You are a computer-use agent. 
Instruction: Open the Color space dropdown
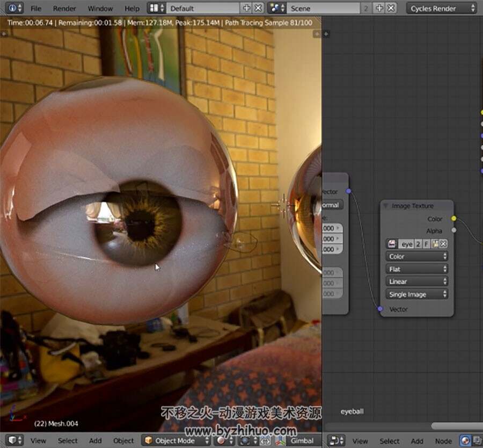click(x=417, y=256)
